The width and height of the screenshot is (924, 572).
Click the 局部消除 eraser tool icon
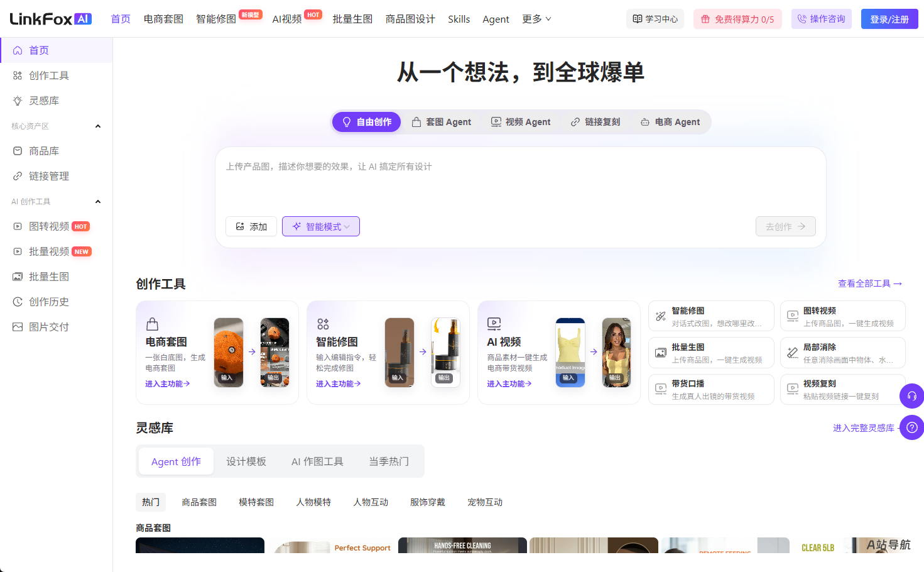(x=793, y=353)
